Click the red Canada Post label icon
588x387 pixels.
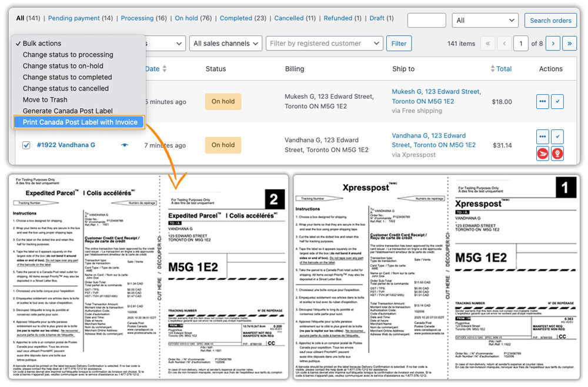(542, 154)
